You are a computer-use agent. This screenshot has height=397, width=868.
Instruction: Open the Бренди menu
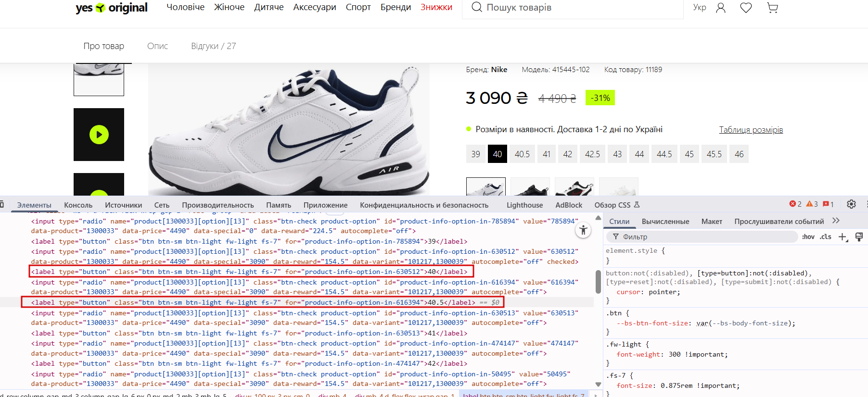[396, 7]
